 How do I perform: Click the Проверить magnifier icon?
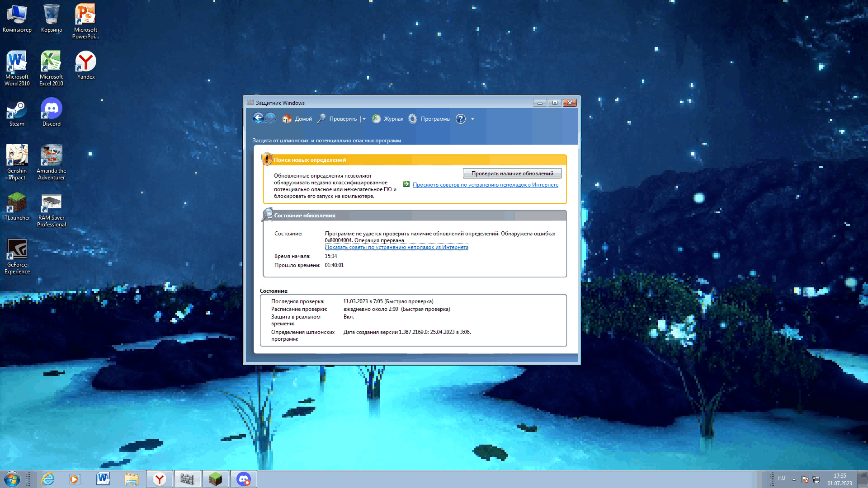pyautogui.click(x=321, y=119)
